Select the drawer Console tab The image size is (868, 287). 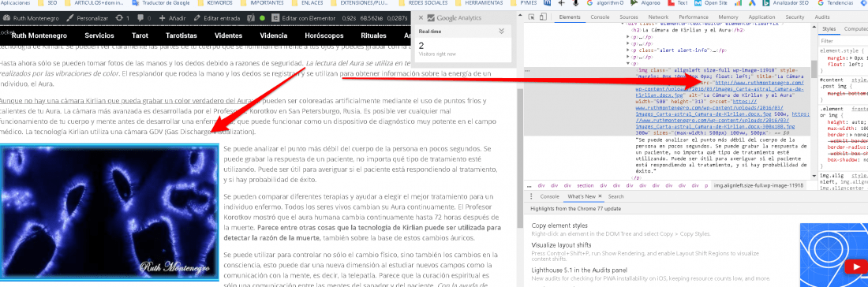[549, 196]
